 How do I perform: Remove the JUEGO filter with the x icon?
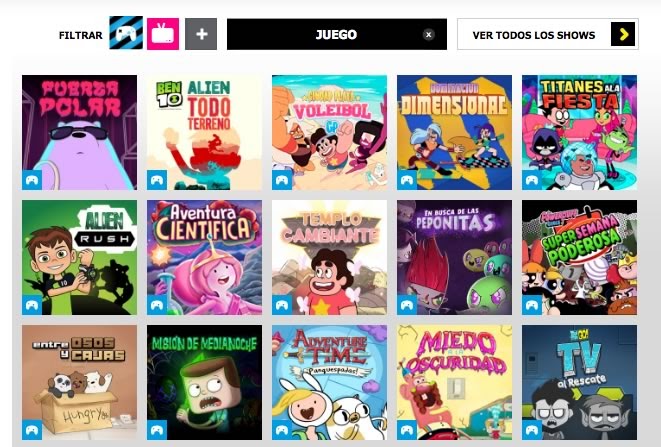pos(428,35)
